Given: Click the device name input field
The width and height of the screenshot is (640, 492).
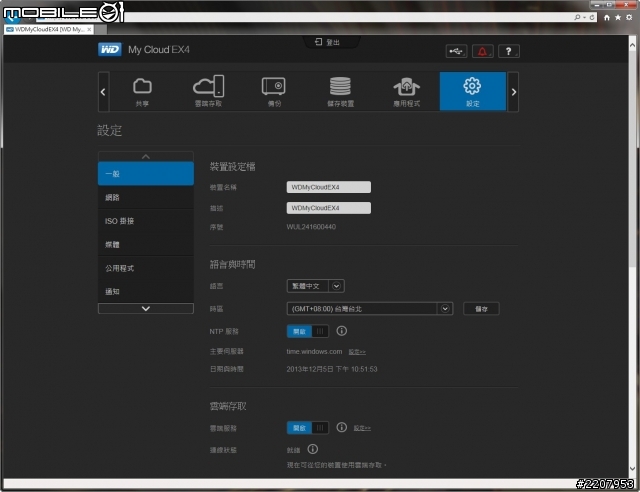Looking at the screenshot, I should click(329, 187).
